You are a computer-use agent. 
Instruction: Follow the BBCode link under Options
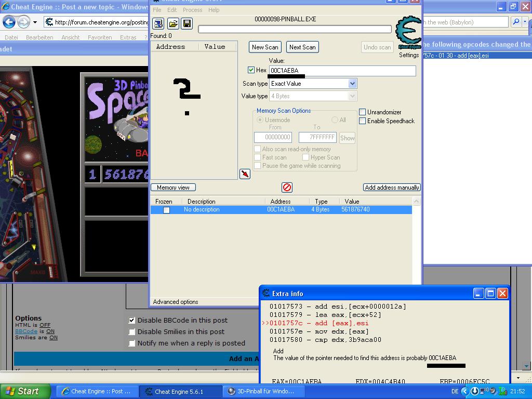point(26,331)
